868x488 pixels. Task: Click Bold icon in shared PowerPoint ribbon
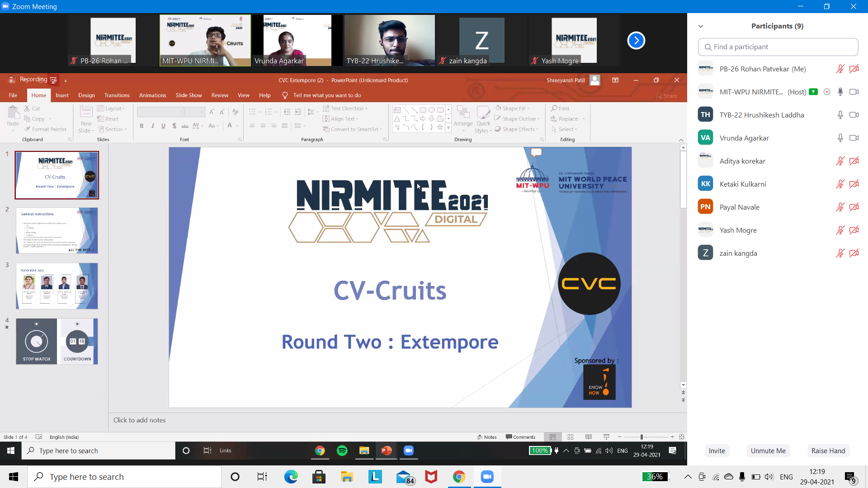pos(142,126)
